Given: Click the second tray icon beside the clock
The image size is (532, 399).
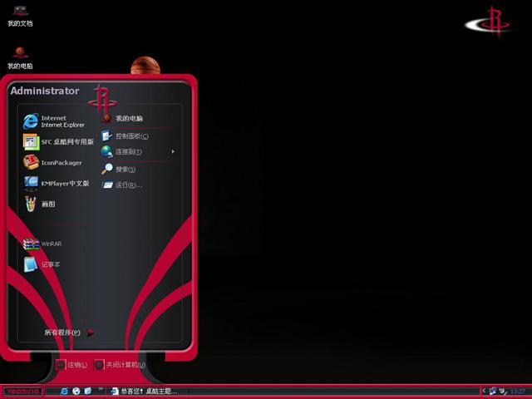Looking at the screenshot, I should pos(503,392).
